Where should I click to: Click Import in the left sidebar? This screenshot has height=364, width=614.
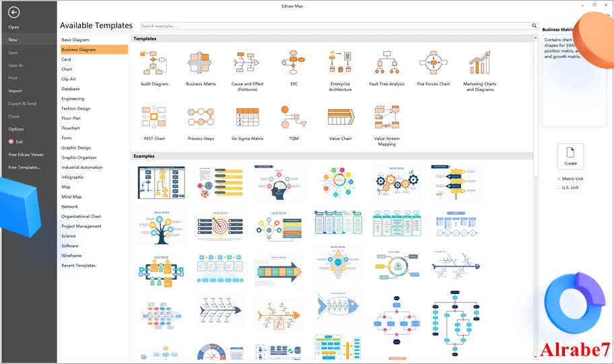coord(15,91)
